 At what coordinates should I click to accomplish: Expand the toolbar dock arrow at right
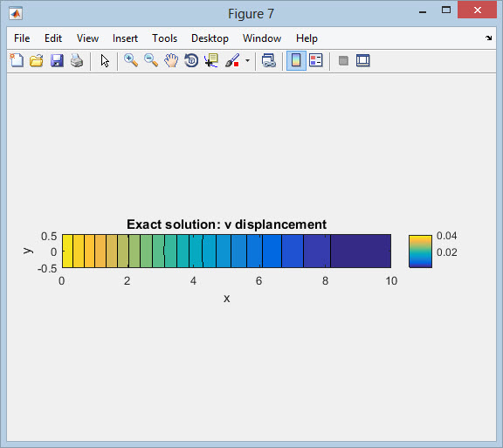tap(488, 38)
